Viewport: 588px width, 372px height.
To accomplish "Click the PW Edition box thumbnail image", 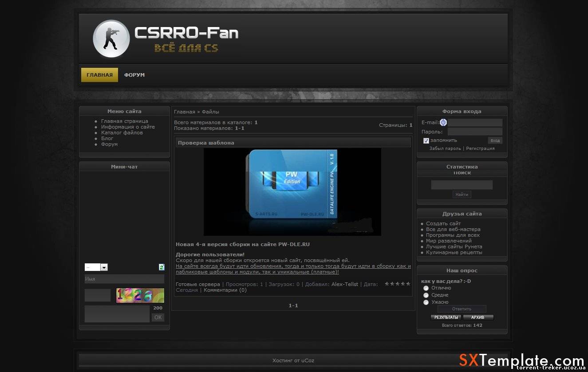I will (292, 192).
